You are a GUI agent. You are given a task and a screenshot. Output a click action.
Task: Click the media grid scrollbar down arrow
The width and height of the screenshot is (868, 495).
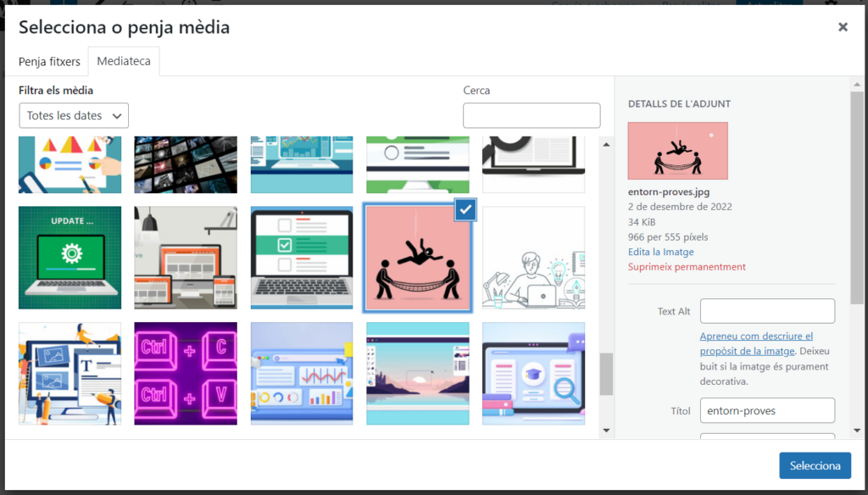[606, 431]
